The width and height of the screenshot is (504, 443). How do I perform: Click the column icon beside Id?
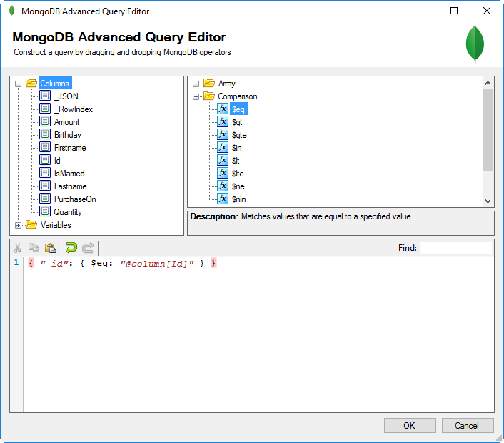click(45, 160)
